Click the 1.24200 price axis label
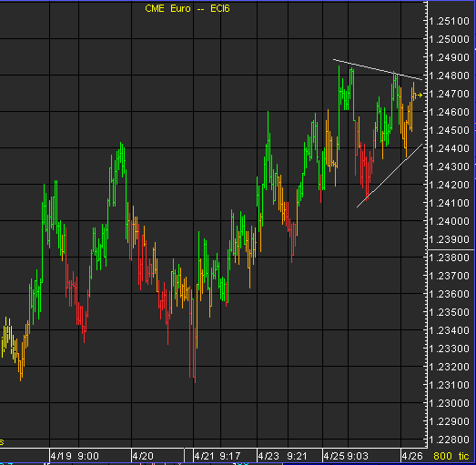Viewport: 476px width, 465px height. [450, 185]
